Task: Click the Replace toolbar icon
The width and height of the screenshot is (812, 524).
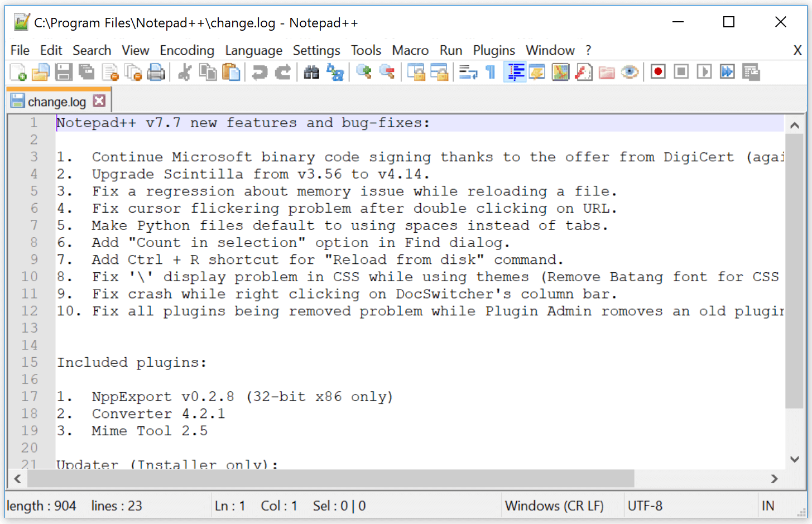Action: (335, 71)
